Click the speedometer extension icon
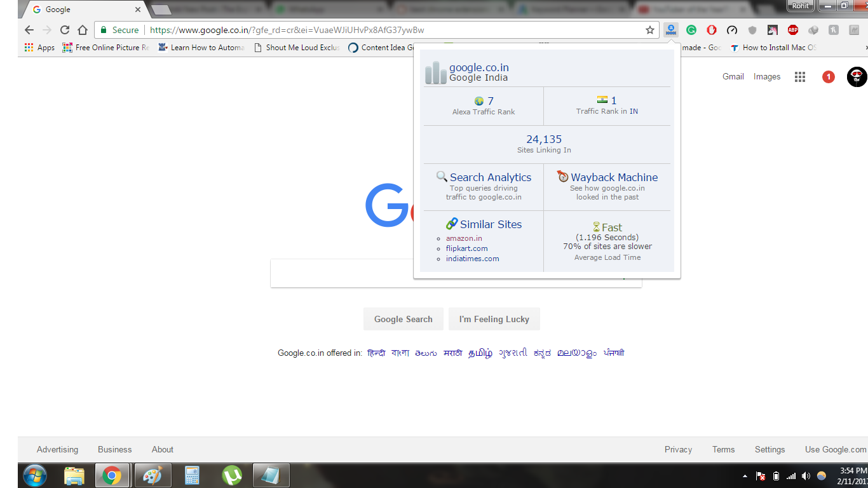 732,30
